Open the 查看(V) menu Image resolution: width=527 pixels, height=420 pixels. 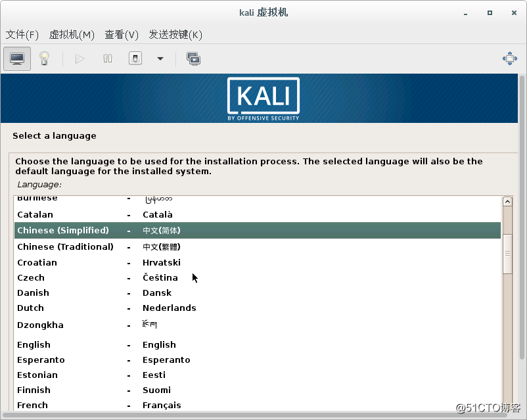tap(122, 35)
